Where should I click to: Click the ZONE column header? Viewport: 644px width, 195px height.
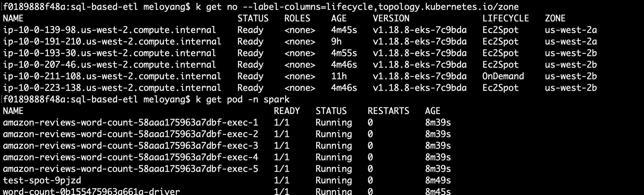[x=555, y=19]
